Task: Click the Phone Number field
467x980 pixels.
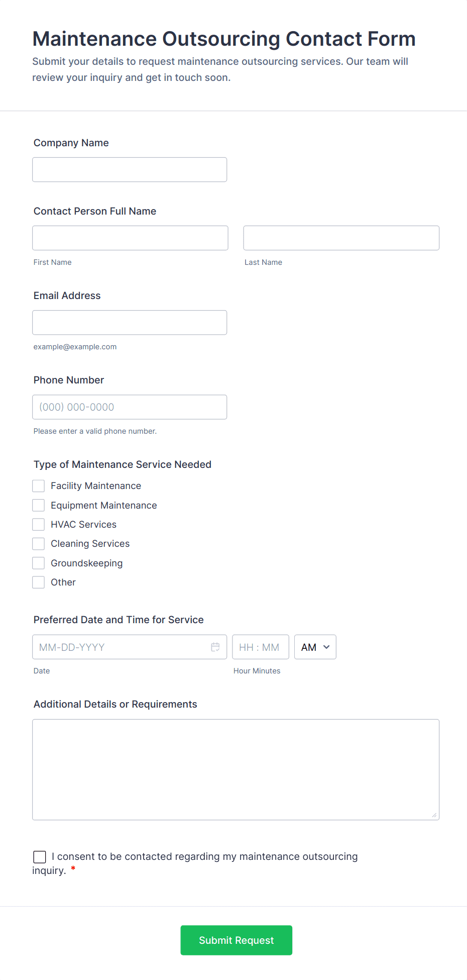Action: (x=130, y=407)
